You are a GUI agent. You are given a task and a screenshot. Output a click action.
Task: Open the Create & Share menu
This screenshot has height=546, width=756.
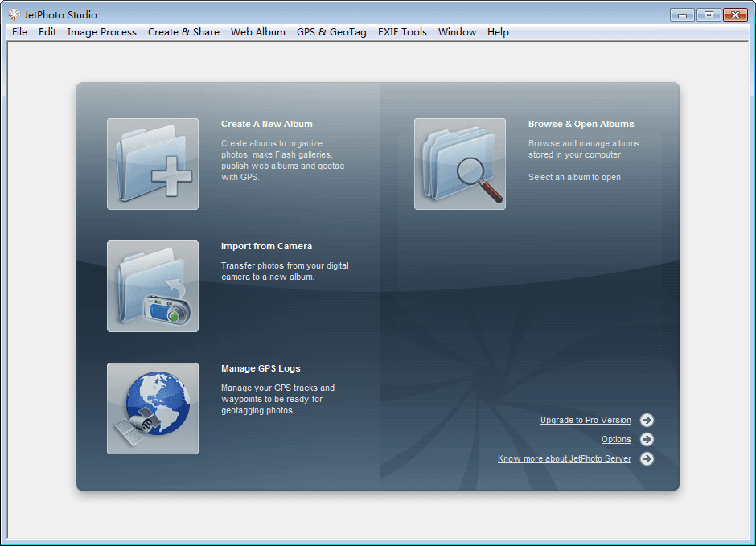tap(183, 32)
